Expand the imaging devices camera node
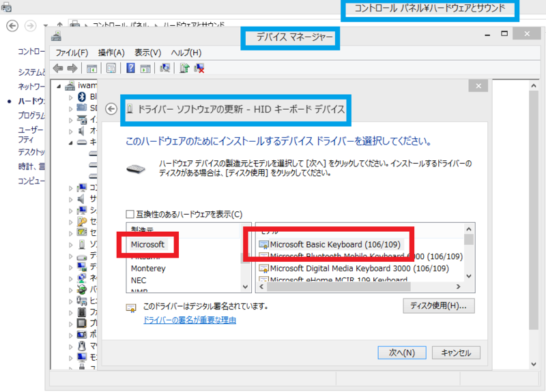 pos(71,121)
